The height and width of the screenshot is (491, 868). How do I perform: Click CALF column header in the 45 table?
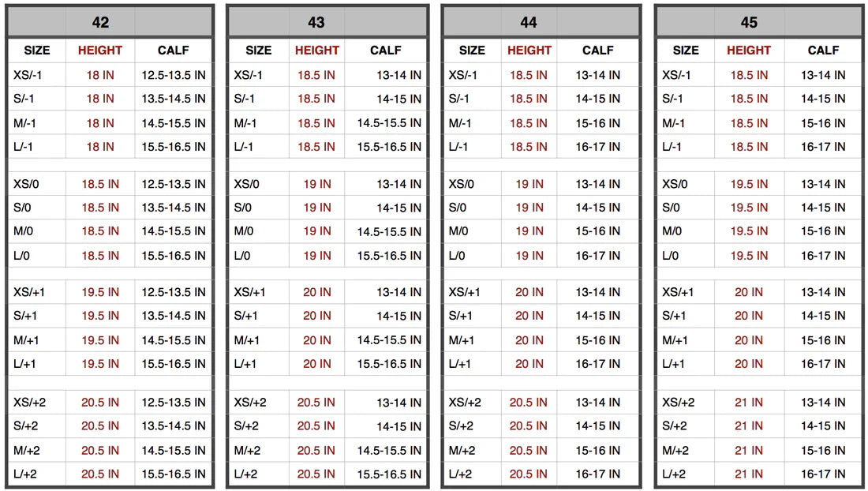click(823, 51)
